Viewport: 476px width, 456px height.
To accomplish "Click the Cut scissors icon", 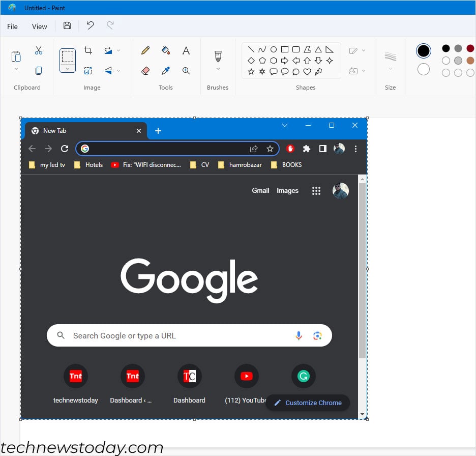I will (39, 50).
